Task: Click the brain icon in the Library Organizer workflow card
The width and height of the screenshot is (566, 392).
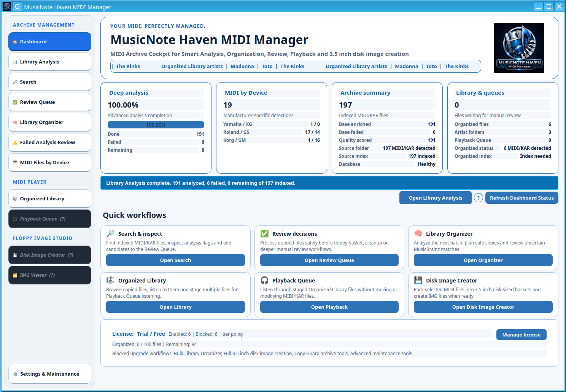Action: pyautogui.click(x=418, y=233)
